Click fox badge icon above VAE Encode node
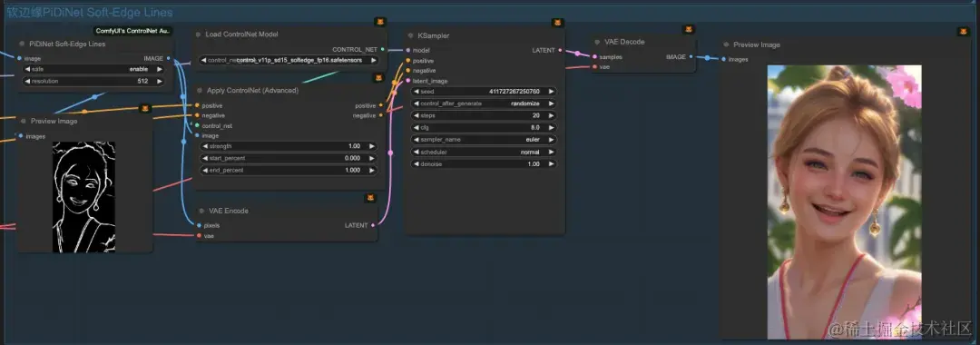Image resolution: width=980 pixels, height=345 pixels. pyautogui.click(x=370, y=198)
